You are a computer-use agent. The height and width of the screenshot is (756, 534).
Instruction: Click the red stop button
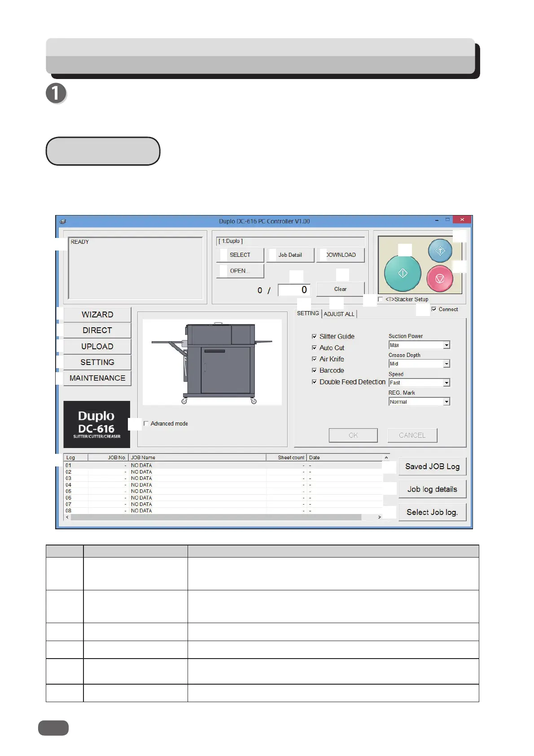point(440,279)
